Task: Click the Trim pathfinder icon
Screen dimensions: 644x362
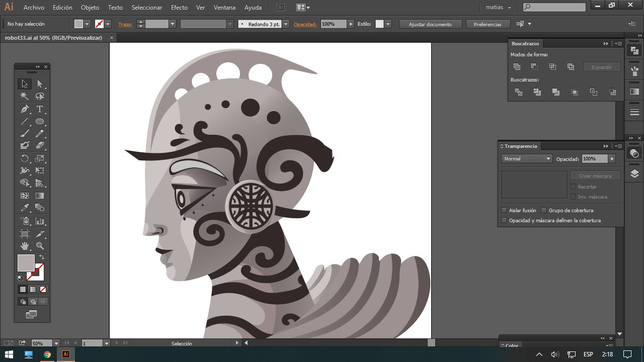Action: [x=537, y=92]
